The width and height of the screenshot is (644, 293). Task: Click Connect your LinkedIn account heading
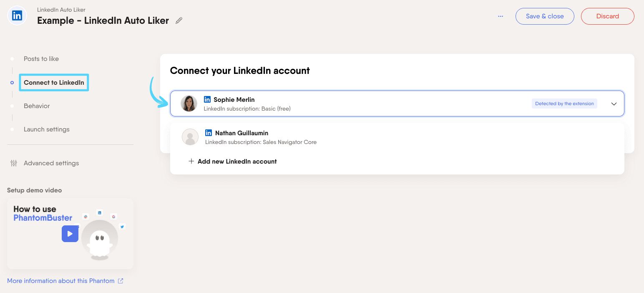pos(240,71)
